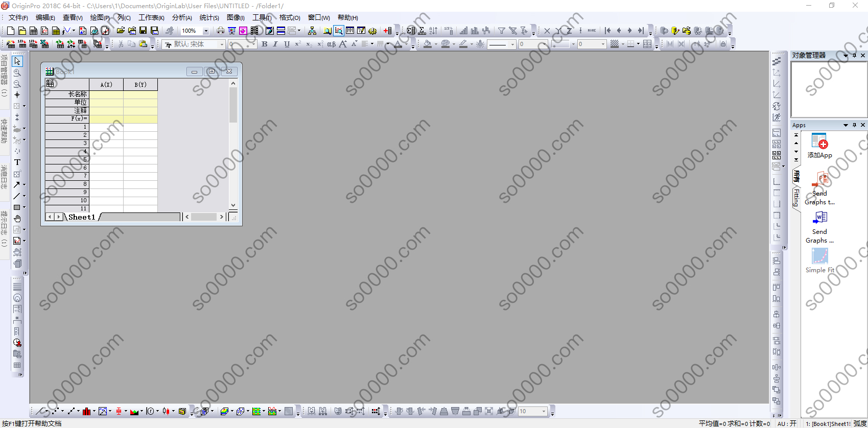Create a contour plot from bottom toolbar
Screen dimensions: 868x428
[256, 411]
